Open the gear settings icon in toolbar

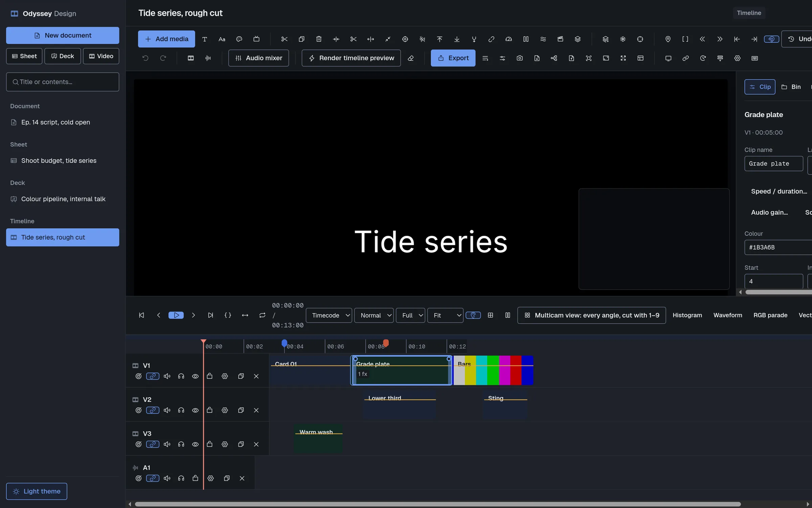(737, 58)
